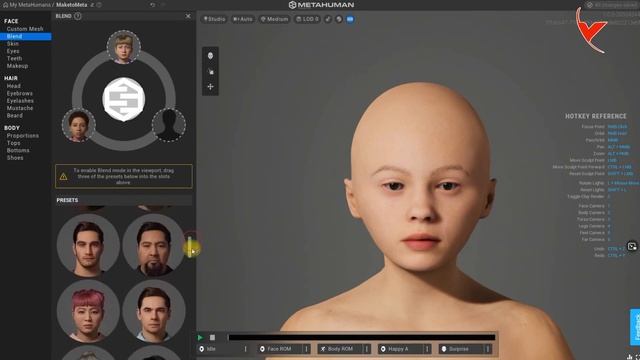Open the Mustache settings
The height and width of the screenshot is (360, 640).
coord(20,108)
